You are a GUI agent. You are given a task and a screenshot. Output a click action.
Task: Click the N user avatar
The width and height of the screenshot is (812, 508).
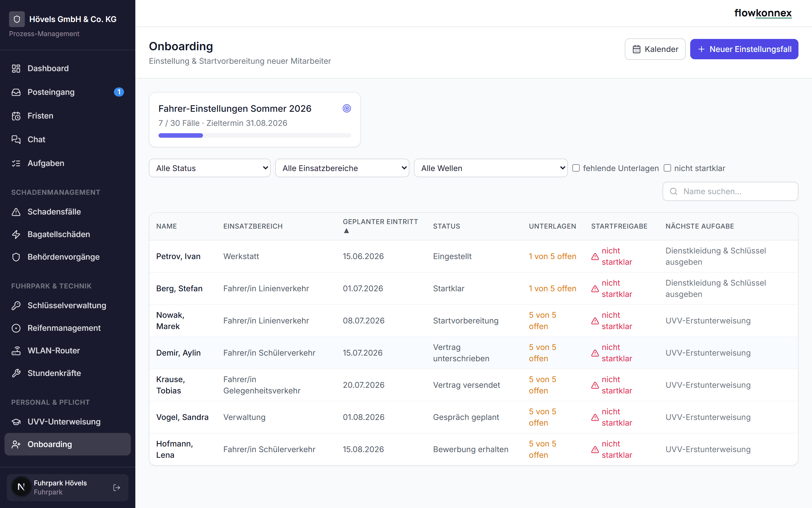click(21, 487)
